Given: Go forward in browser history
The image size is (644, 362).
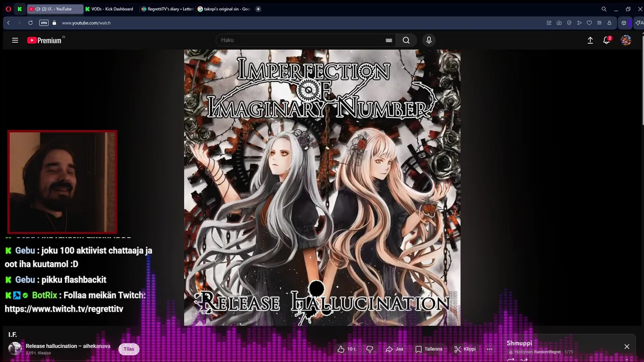Looking at the screenshot, I should (x=19, y=23).
